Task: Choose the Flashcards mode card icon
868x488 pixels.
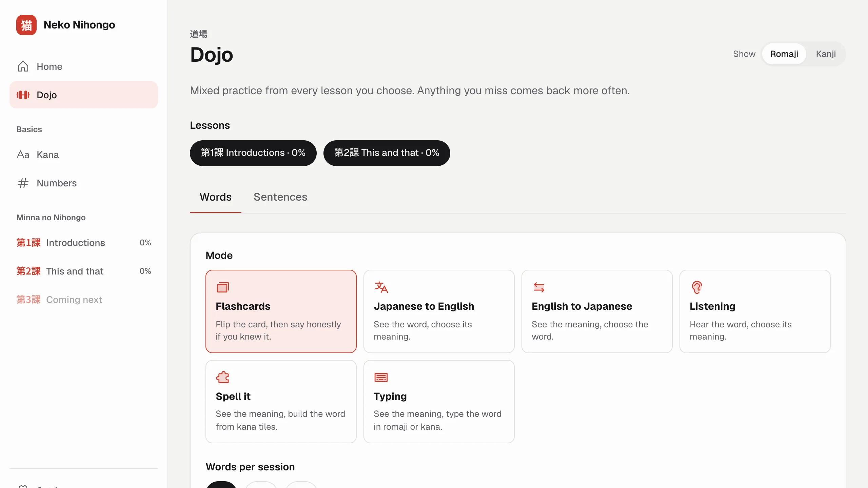Action: 223,287
